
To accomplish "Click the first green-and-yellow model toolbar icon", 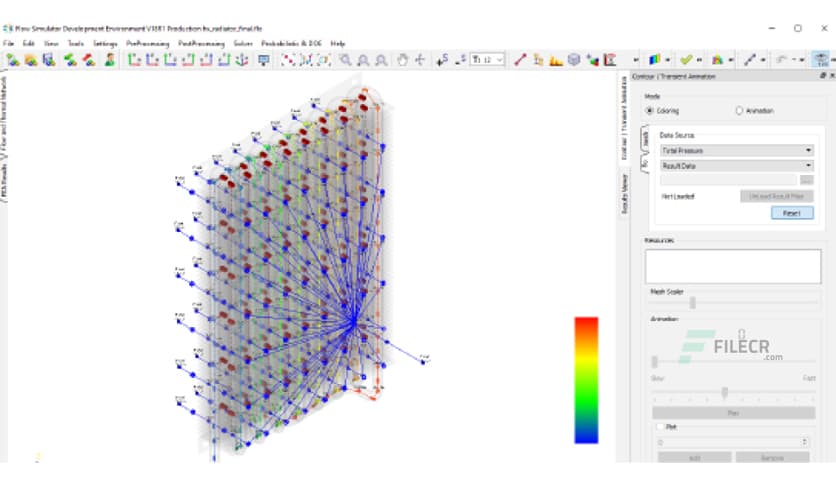I will point(13,60).
